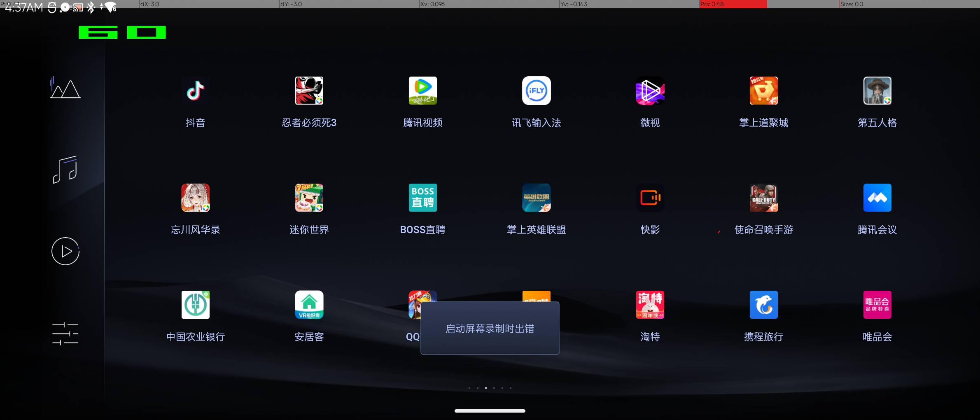This screenshot has width=980, height=420.
Task: Open the QQ game icon behind the toast
Action: (415, 305)
